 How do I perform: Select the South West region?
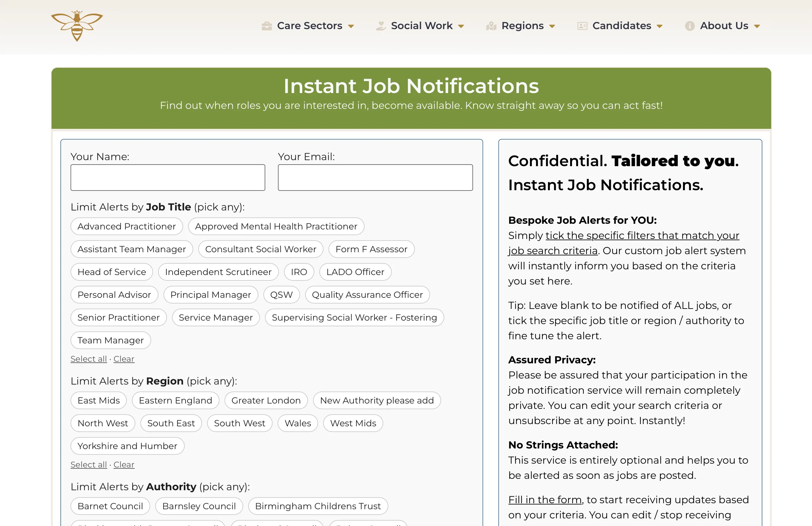click(x=239, y=423)
